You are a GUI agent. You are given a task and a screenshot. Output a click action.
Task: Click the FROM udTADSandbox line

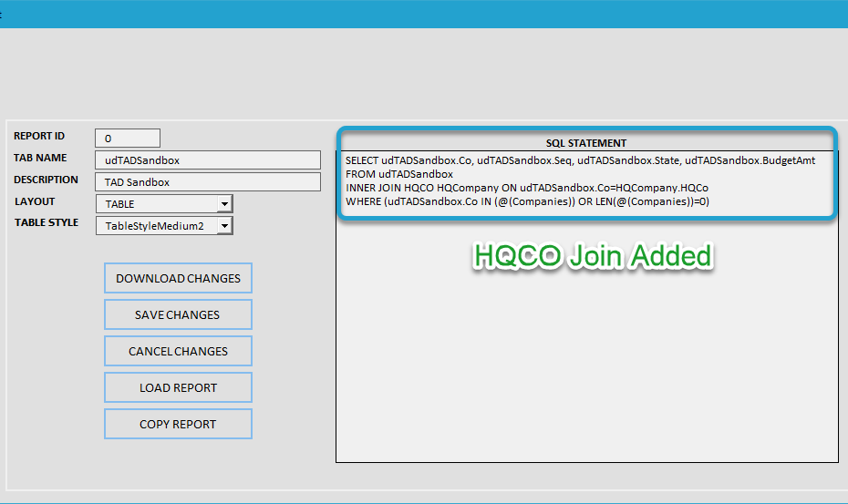(x=399, y=174)
